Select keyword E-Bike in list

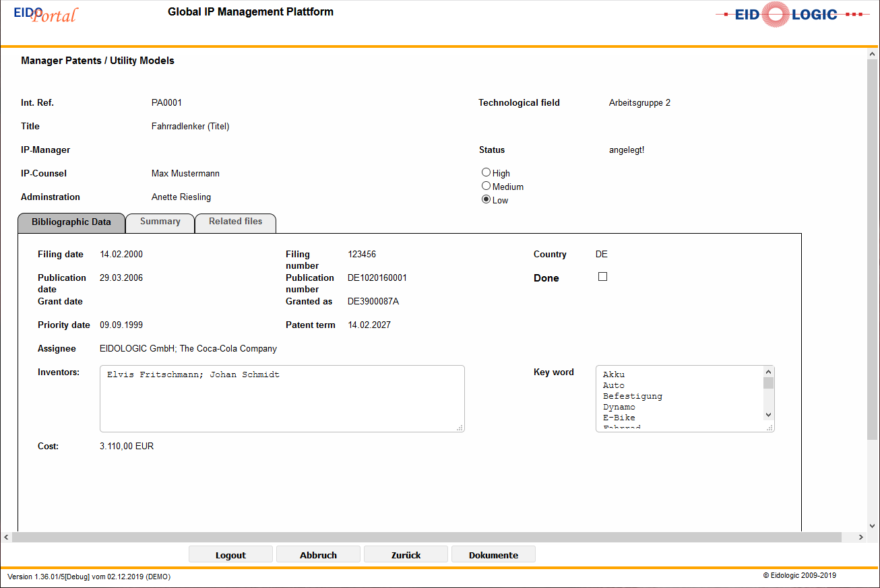619,418
